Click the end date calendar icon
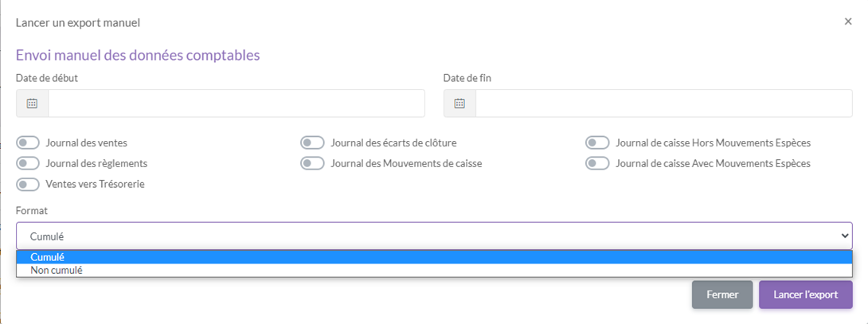 pos(459,103)
